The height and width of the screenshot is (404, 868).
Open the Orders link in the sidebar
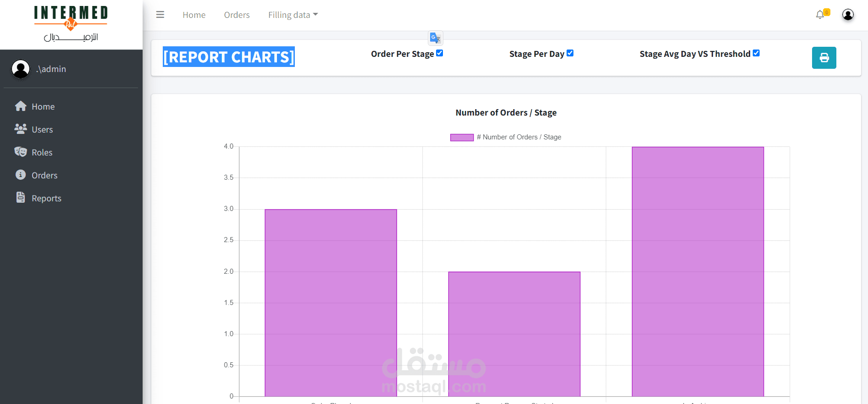click(x=44, y=175)
